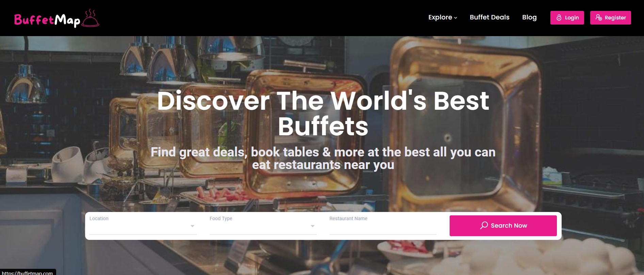644x275 pixels.
Task: Click the lock icon on Login
Action: click(559, 18)
